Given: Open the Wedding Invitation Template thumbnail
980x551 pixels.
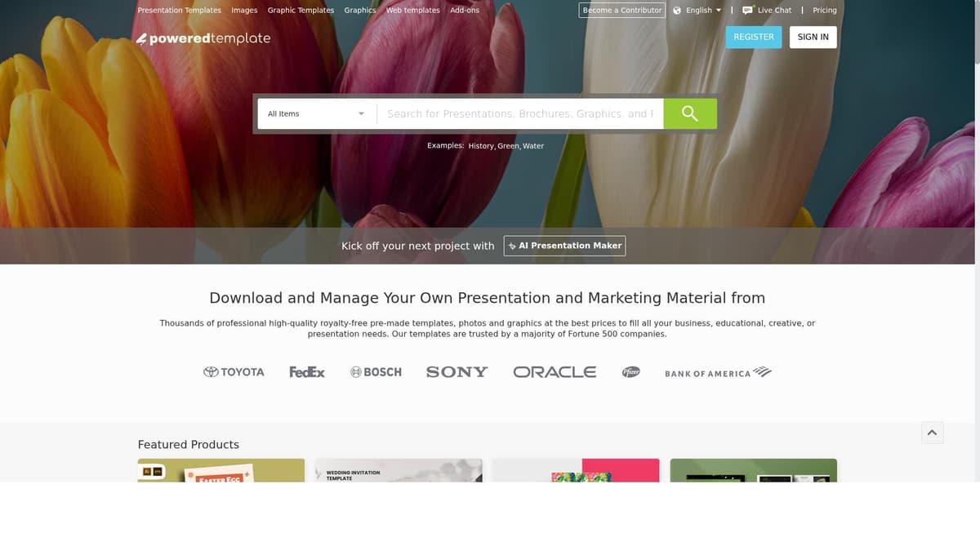Looking at the screenshot, I should pyautogui.click(x=399, y=473).
